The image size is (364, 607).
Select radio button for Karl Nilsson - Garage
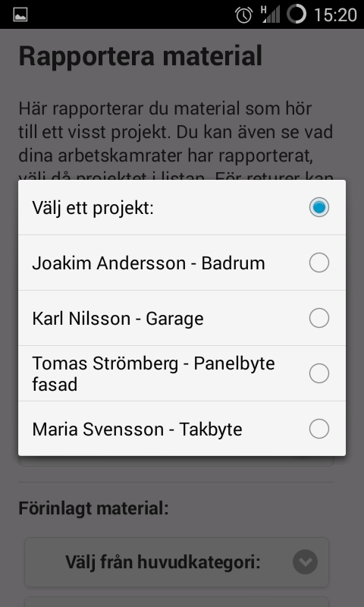pos(319,318)
